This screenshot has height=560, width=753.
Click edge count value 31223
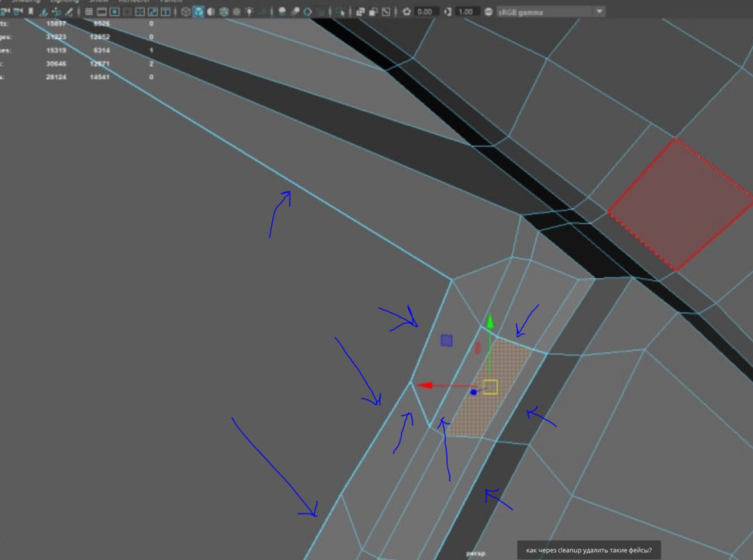tap(56, 36)
